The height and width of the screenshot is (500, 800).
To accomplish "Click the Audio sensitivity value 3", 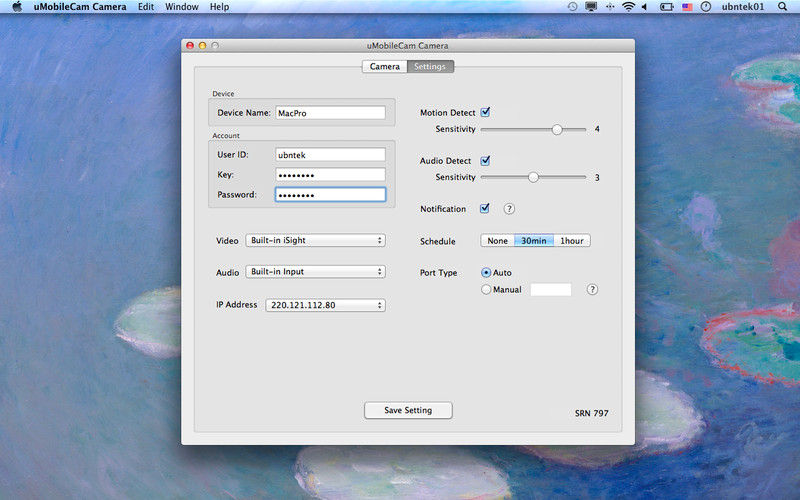I will coord(597,178).
